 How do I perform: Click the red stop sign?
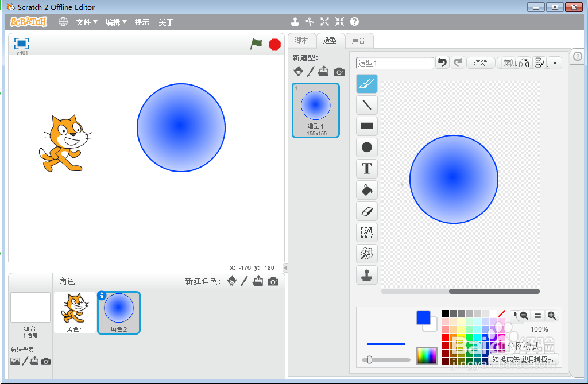click(275, 44)
